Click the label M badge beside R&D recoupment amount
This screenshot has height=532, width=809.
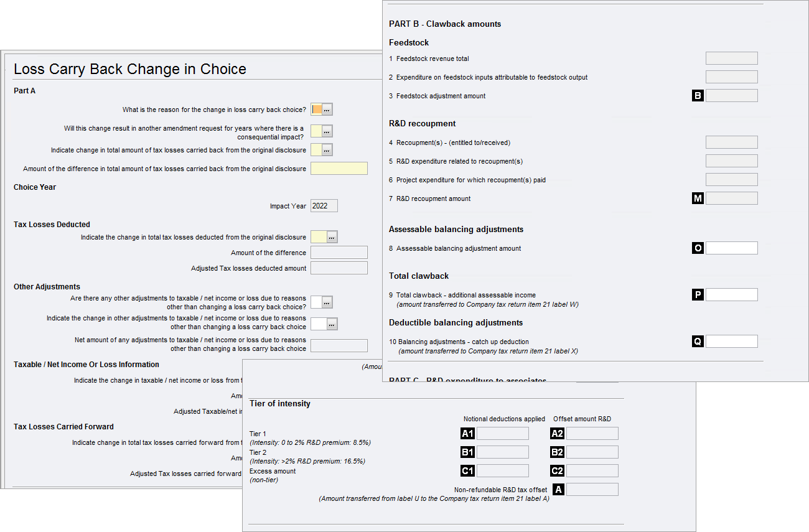(x=698, y=198)
